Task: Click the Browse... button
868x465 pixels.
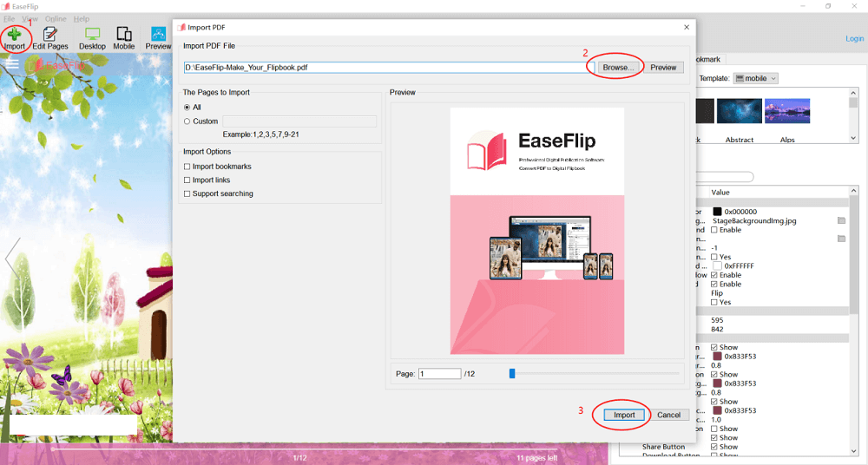Action: (619, 67)
